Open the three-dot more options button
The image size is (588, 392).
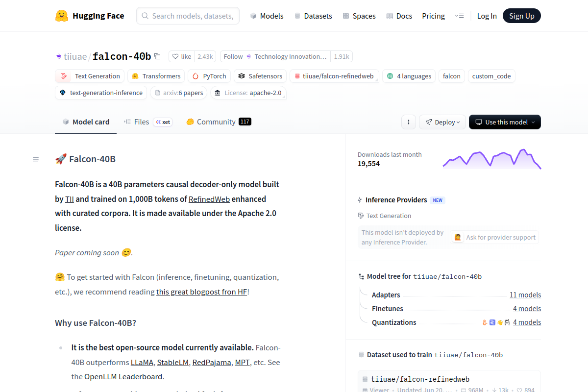tap(409, 122)
